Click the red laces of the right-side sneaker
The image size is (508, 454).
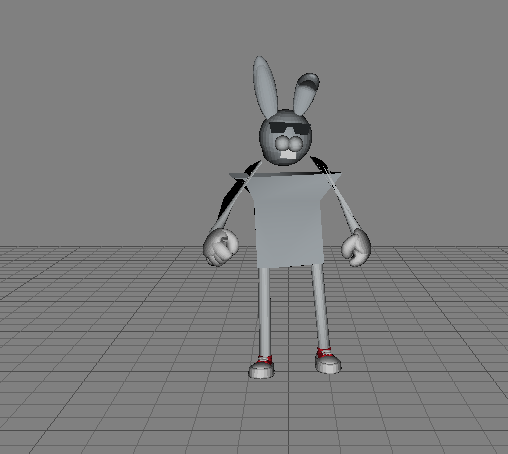(324, 353)
